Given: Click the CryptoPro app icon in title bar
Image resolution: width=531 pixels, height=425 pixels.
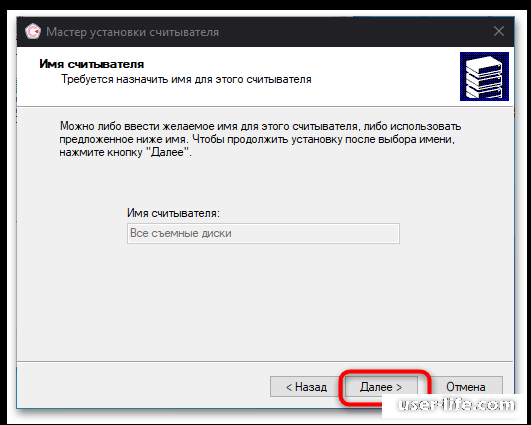Looking at the screenshot, I should 33,32.
